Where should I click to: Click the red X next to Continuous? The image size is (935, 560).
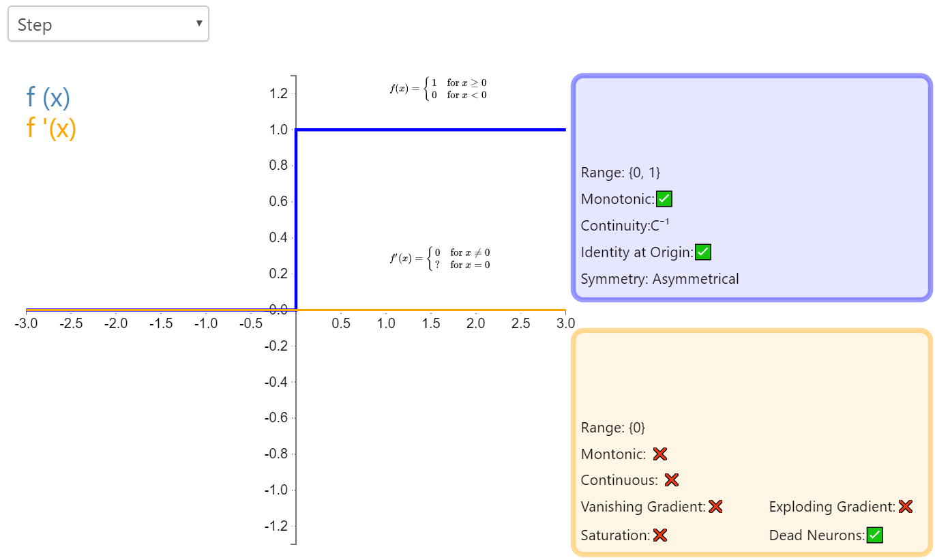672,480
